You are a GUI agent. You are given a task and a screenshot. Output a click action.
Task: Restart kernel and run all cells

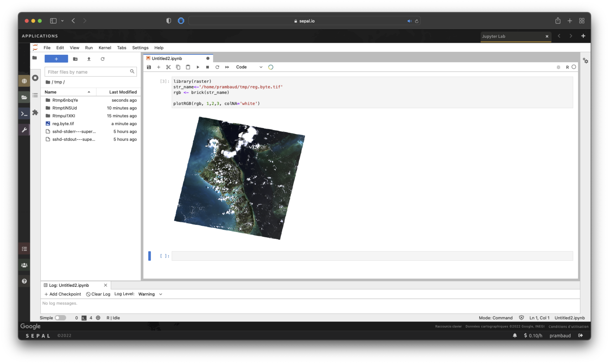pos(227,67)
